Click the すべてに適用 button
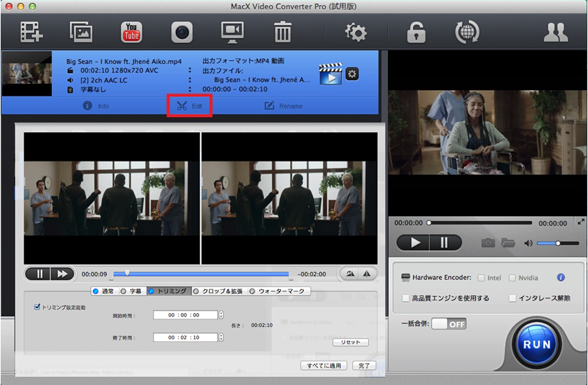This screenshot has height=385, width=588. pos(324,366)
